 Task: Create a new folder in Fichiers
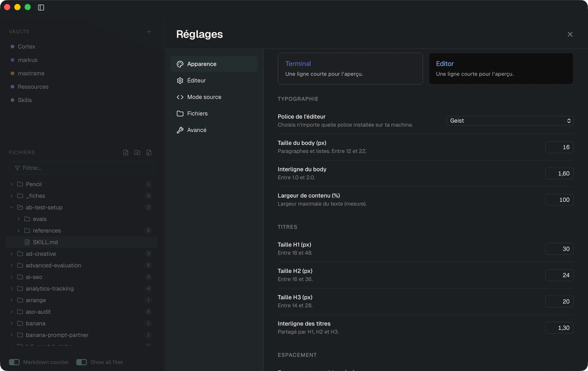137,152
